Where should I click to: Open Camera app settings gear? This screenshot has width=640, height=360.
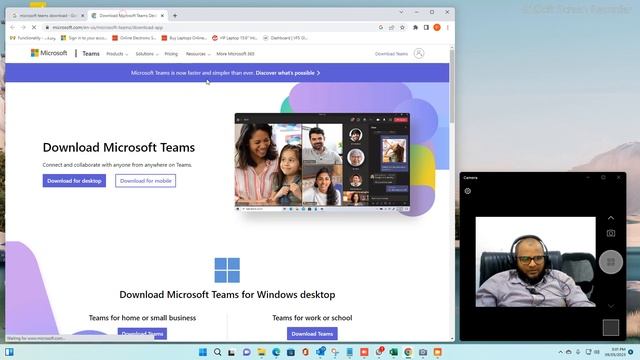pyautogui.click(x=468, y=191)
